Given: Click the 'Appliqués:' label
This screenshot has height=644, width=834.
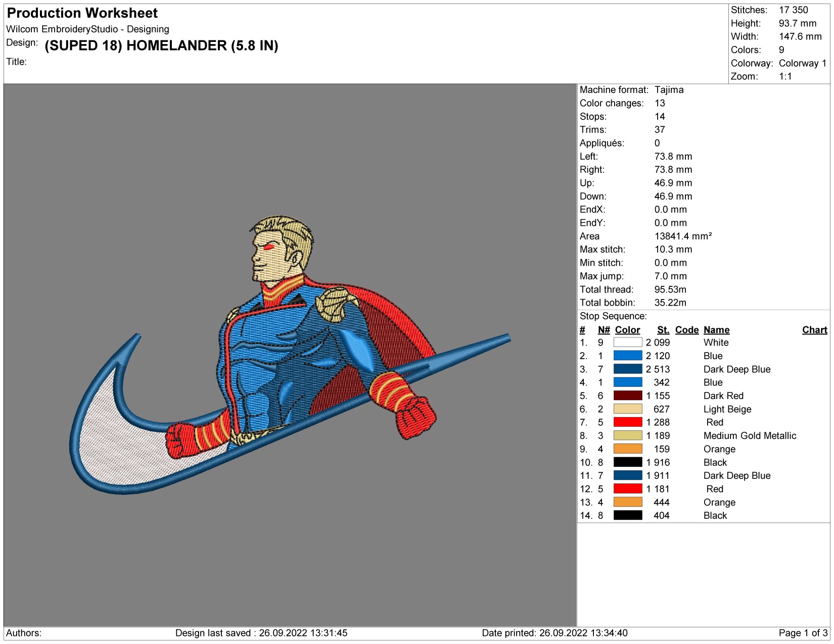Looking at the screenshot, I should click(x=601, y=143).
